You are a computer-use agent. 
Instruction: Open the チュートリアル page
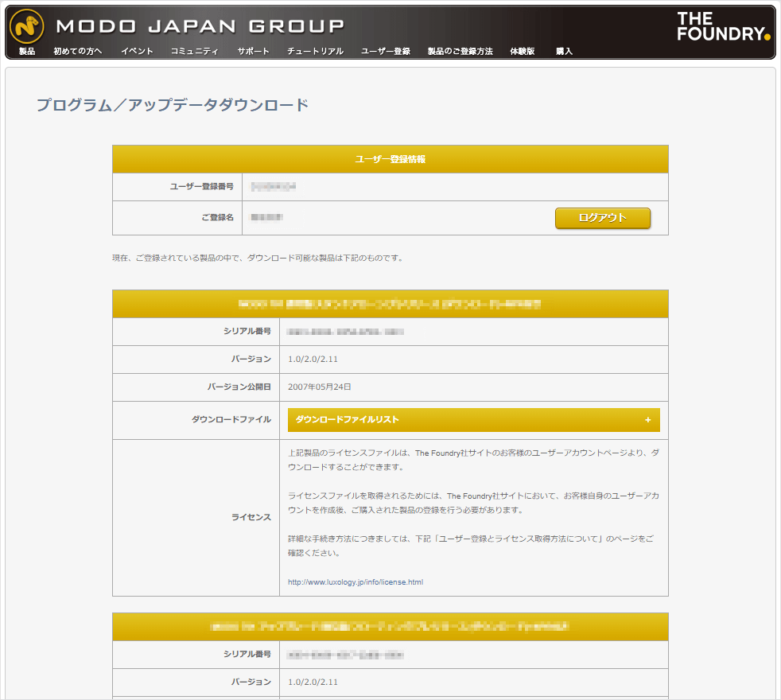click(x=315, y=52)
